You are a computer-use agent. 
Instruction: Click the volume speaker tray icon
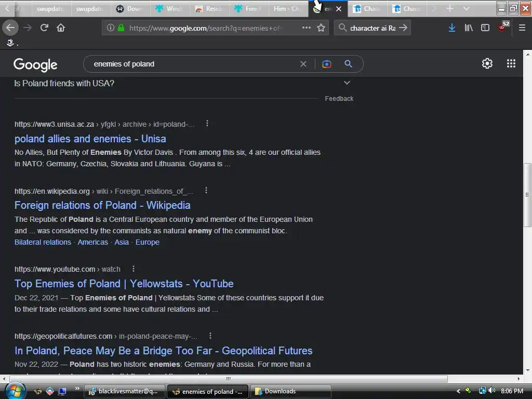click(x=491, y=391)
